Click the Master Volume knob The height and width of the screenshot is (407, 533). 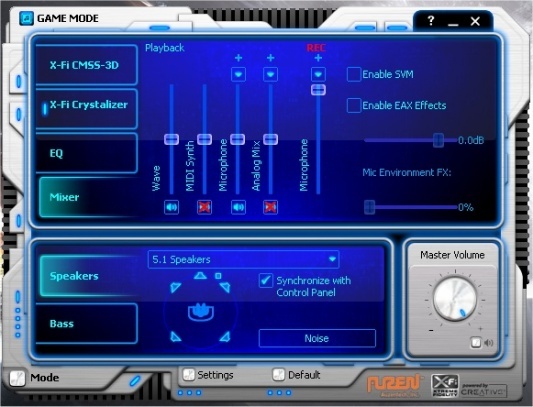(454, 299)
